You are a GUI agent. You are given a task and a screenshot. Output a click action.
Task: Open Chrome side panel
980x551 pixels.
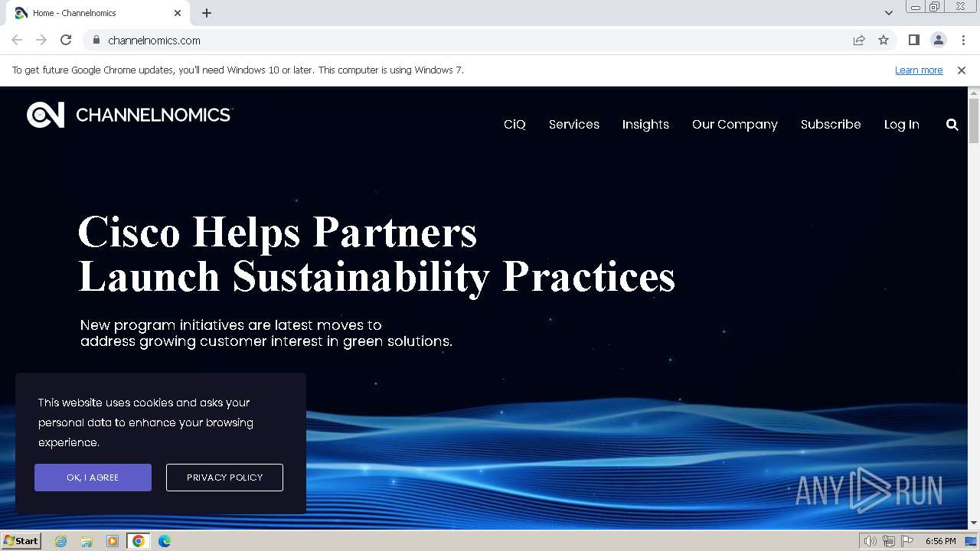click(913, 40)
